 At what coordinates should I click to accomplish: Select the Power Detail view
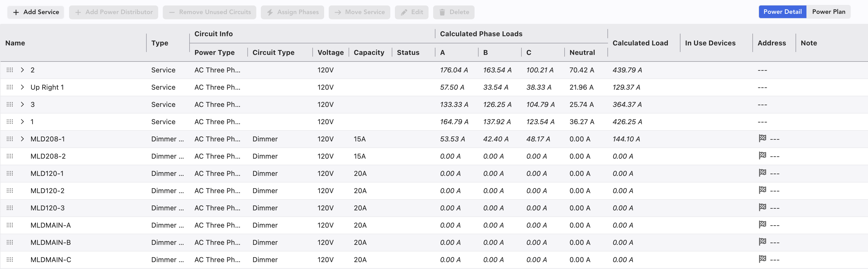tap(782, 12)
